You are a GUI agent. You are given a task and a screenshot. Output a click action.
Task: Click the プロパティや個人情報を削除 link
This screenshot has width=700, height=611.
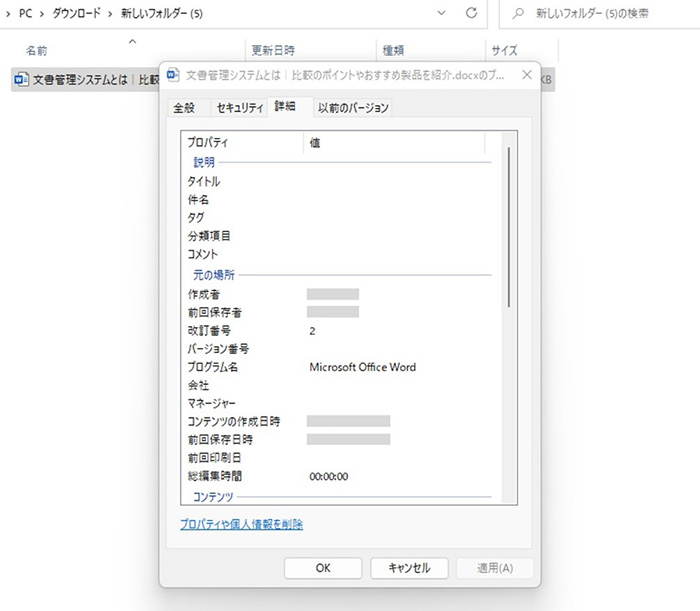pos(242,524)
